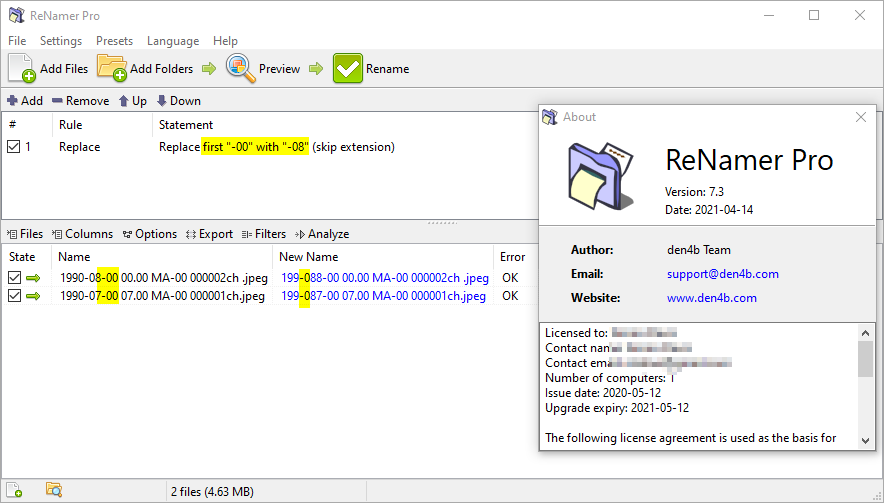Open the Options menu in the files toolbar
Screen dimensions: 884x503
click(x=150, y=234)
